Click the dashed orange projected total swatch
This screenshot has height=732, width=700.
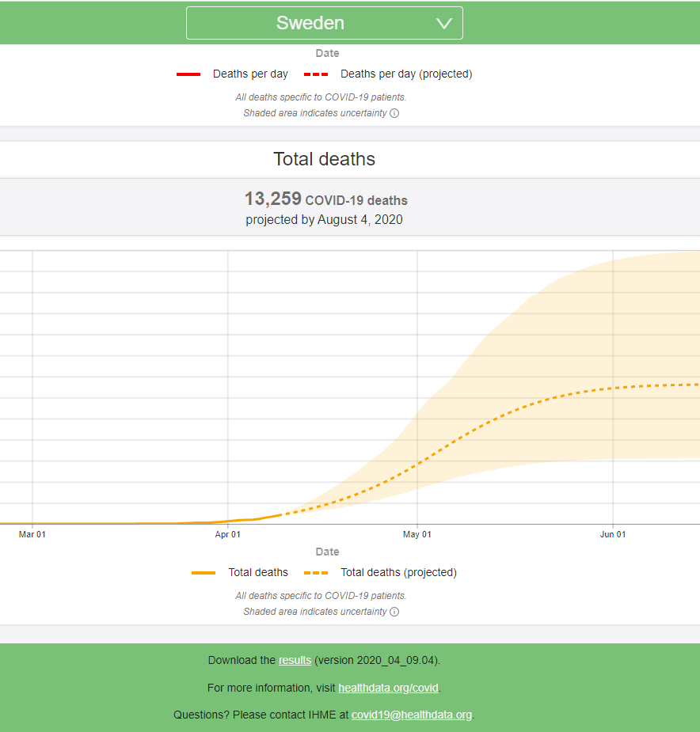[316, 573]
